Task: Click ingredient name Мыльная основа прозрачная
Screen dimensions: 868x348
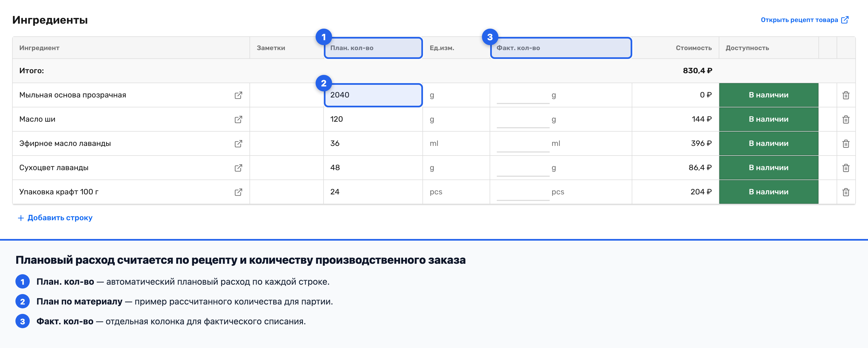Action: pyautogui.click(x=72, y=95)
